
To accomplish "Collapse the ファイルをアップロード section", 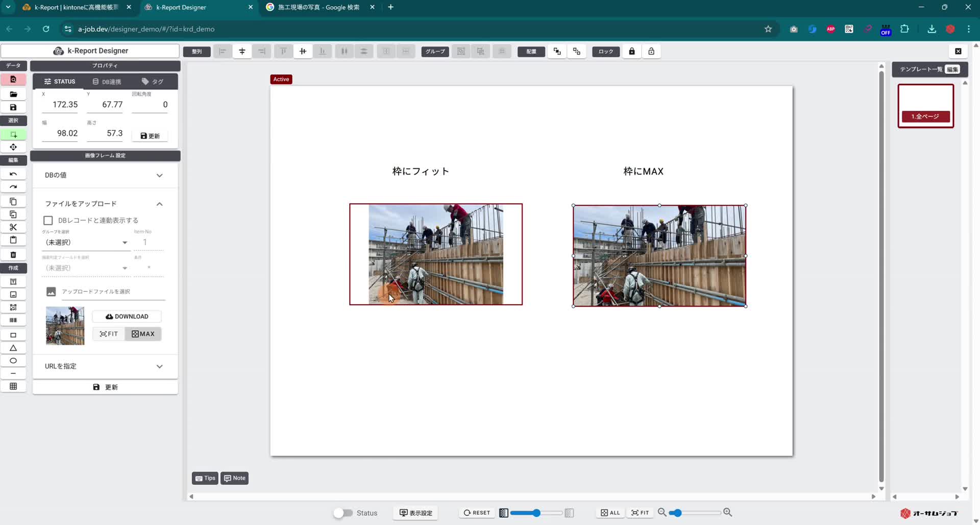I will (x=160, y=203).
